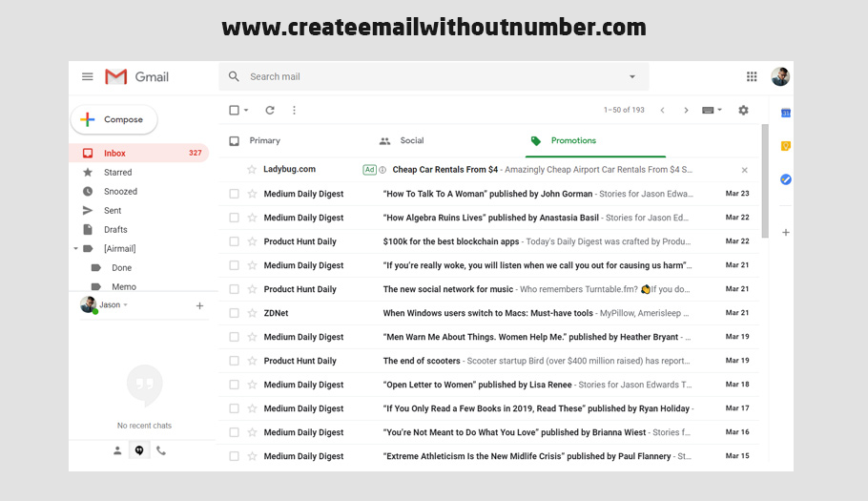Viewport: 868px width, 501px height.
Task: Open Google Tasks side panel icon
Action: 786,179
